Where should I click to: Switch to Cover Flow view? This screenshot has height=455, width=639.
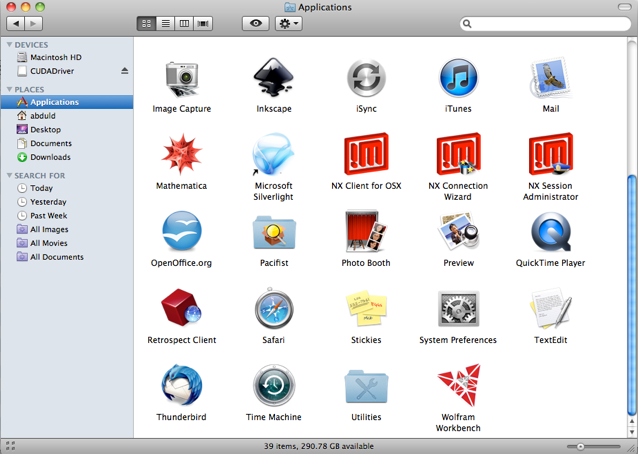[203, 24]
